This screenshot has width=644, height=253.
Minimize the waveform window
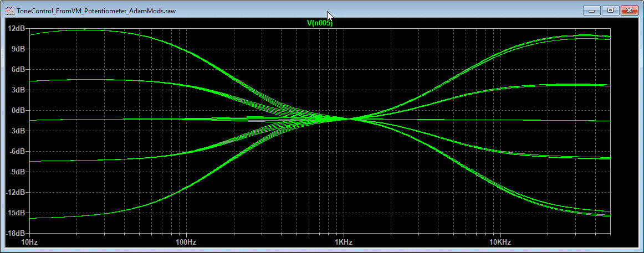click(x=592, y=11)
